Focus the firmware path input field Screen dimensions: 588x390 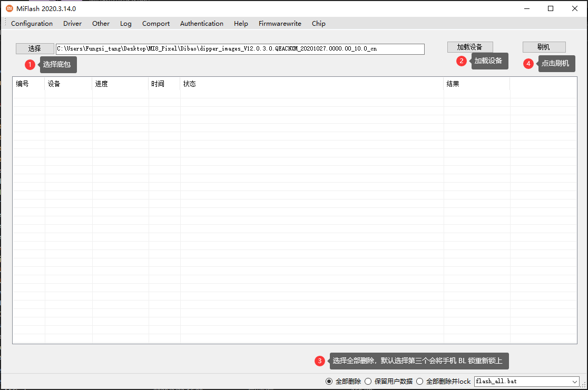(x=240, y=49)
